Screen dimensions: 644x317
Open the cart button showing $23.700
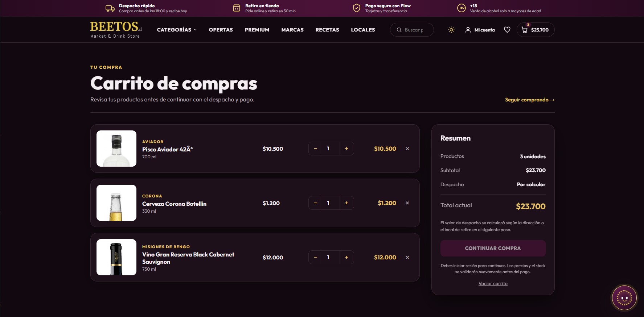(x=536, y=30)
